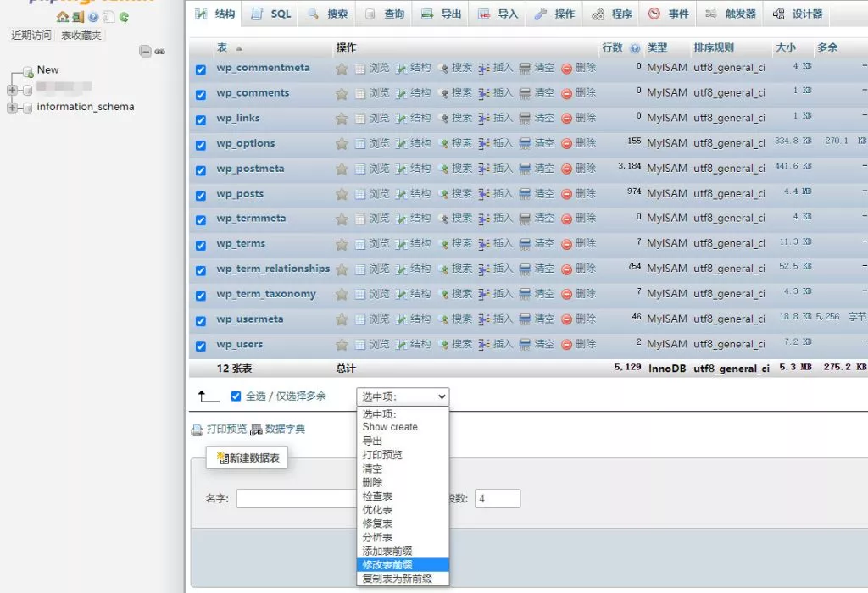868x593 pixels.
Task: Click the browse icon for wp_term_taxonomy
Action: click(x=360, y=294)
